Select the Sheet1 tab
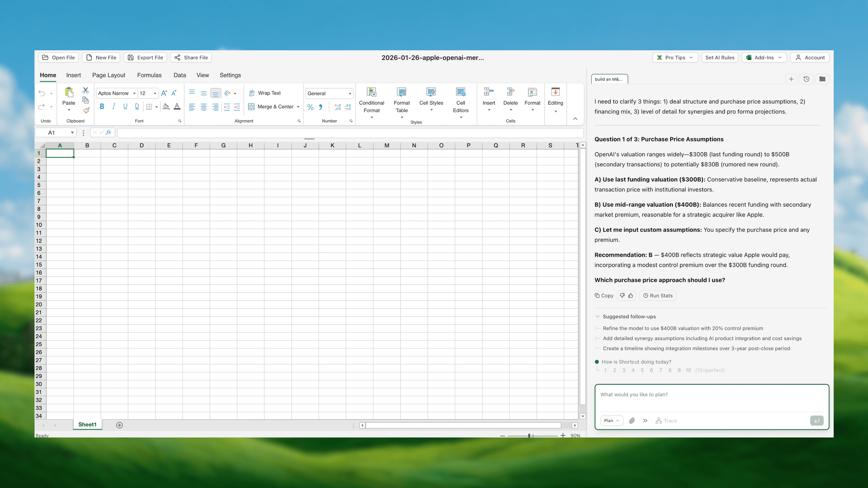 tap(87, 425)
